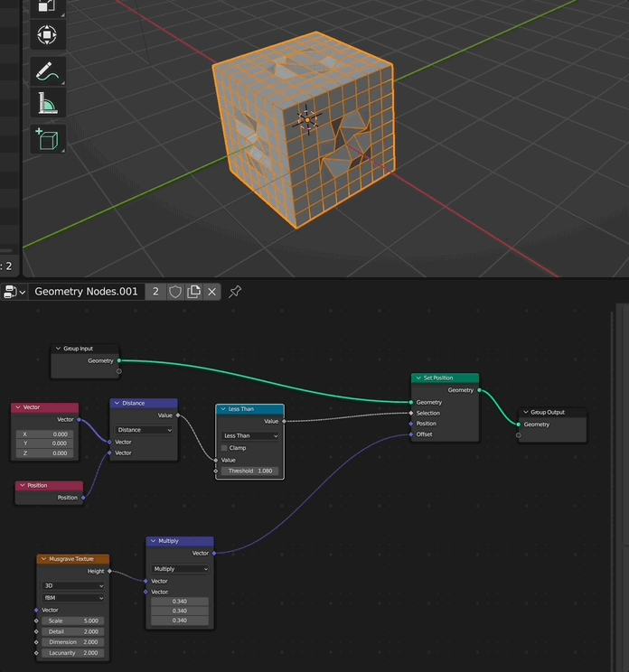Open the Musgrave fBM type dropdown

[x=73, y=597]
